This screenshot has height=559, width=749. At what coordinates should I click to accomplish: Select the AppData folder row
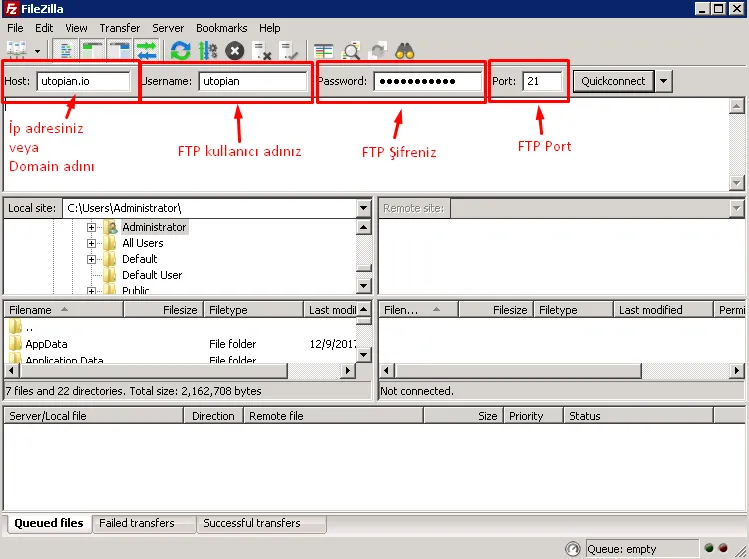[x=182, y=344]
